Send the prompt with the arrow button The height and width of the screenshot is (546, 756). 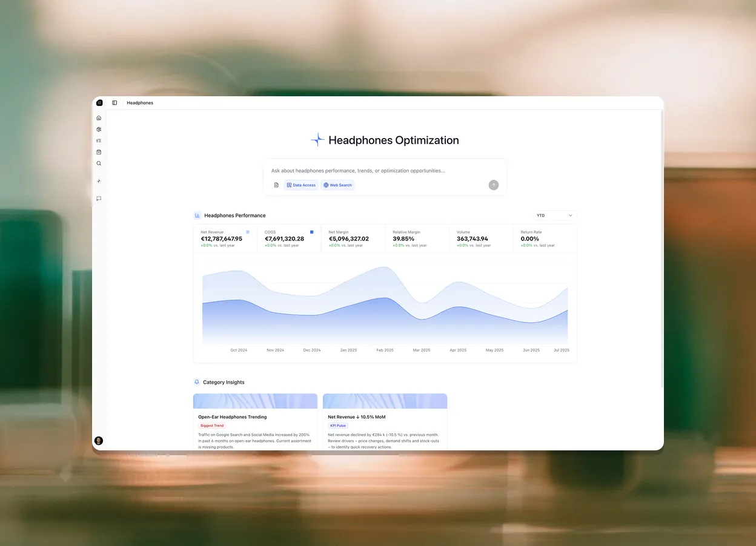pyautogui.click(x=494, y=185)
